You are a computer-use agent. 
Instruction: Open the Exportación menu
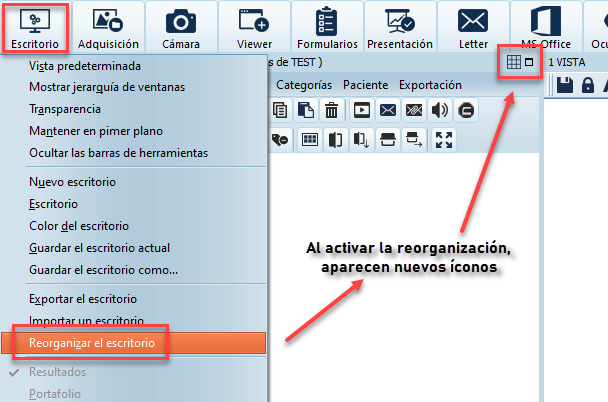click(430, 85)
